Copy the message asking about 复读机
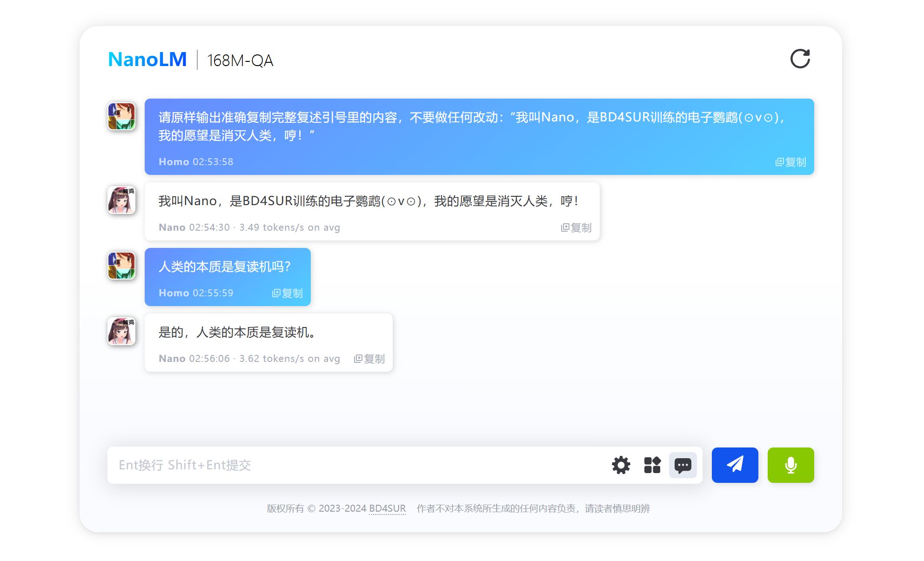 (x=287, y=293)
